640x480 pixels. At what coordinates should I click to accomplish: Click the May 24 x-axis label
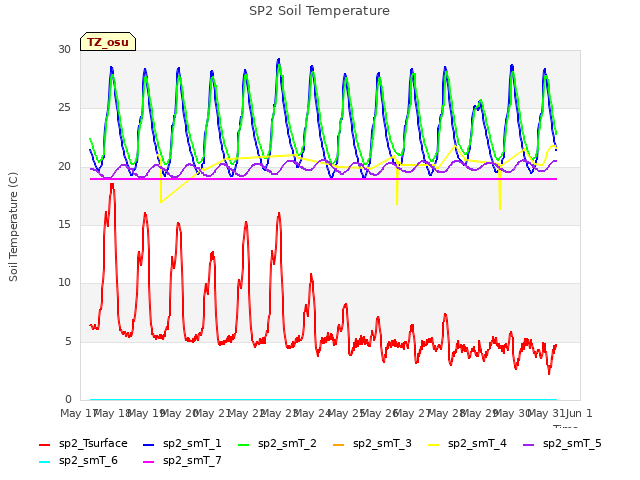[313, 413]
